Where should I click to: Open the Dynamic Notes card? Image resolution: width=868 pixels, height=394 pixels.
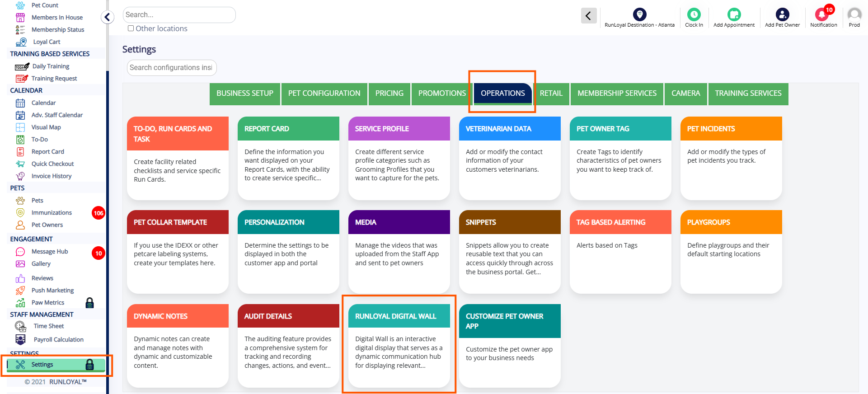coord(178,346)
